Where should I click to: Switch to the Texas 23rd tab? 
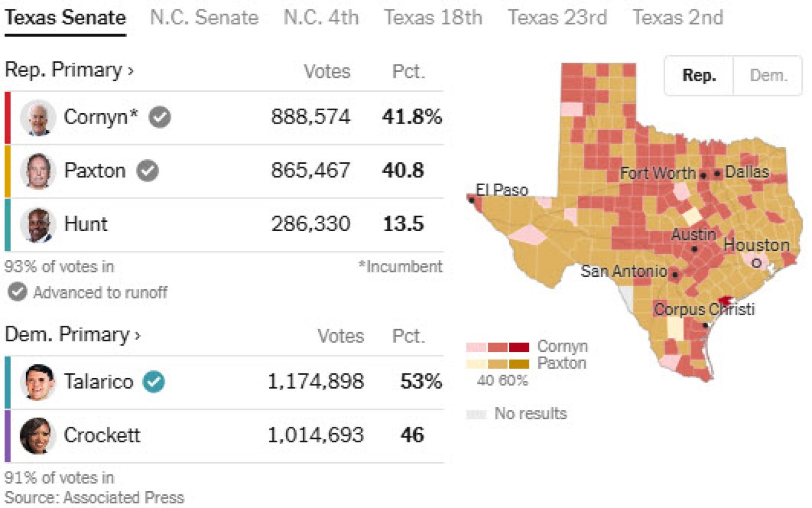(x=557, y=17)
